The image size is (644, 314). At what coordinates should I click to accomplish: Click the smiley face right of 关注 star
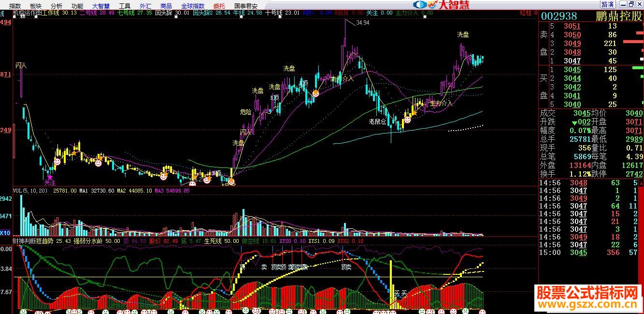pos(57,163)
